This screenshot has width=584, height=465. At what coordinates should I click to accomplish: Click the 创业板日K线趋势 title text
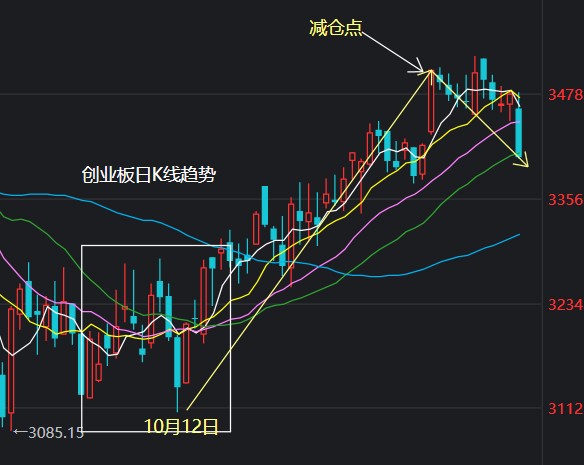point(149,174)
